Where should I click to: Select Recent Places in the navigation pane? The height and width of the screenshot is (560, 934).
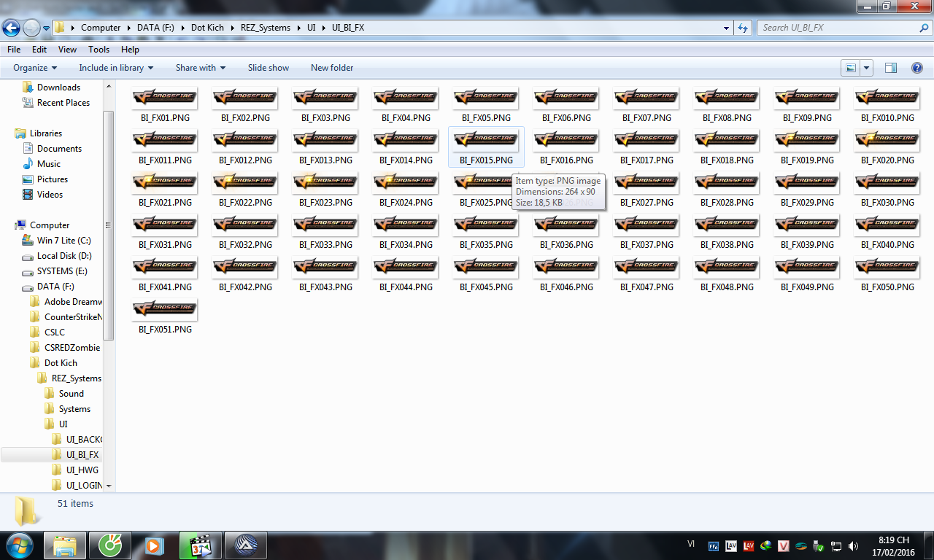56,103
